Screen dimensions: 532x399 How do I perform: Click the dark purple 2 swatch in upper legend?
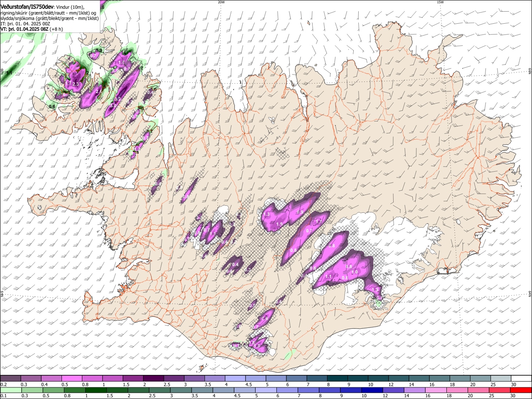point(153,379)
